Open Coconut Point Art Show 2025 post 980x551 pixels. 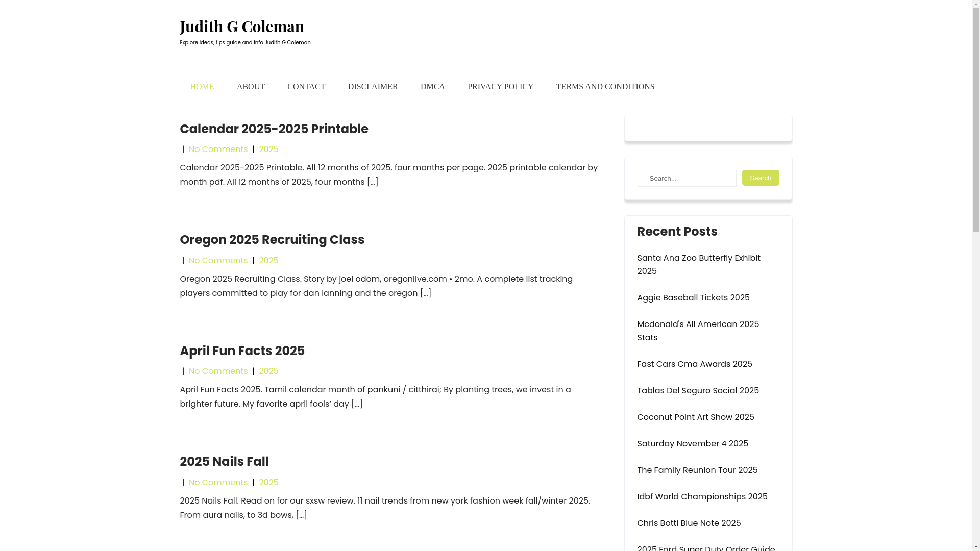click(x=695, y=417)
